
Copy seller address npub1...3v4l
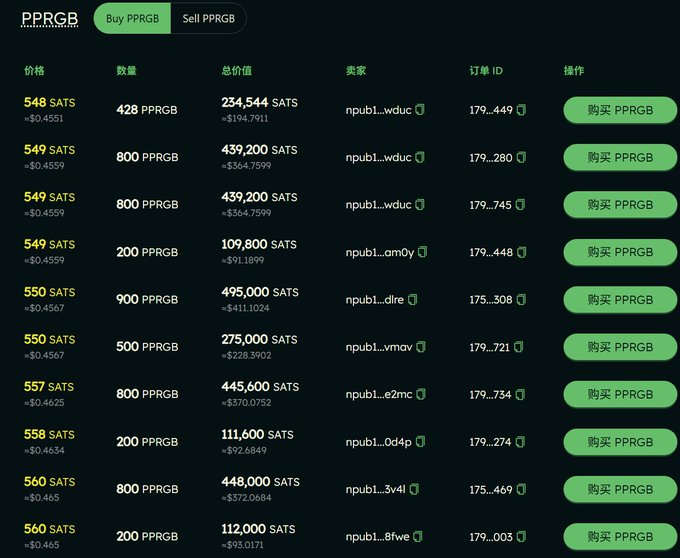[x=414, y=489]
